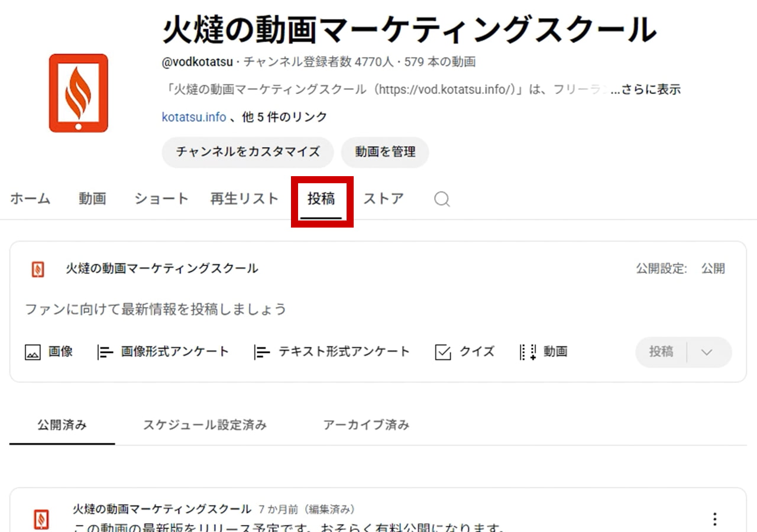Show スケジュール設定済み posts

point(205,425)
